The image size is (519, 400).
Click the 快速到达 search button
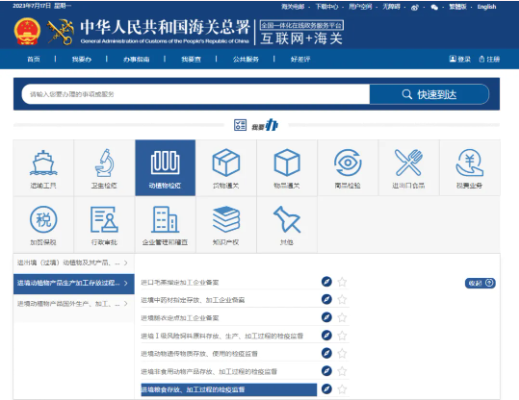429,94
